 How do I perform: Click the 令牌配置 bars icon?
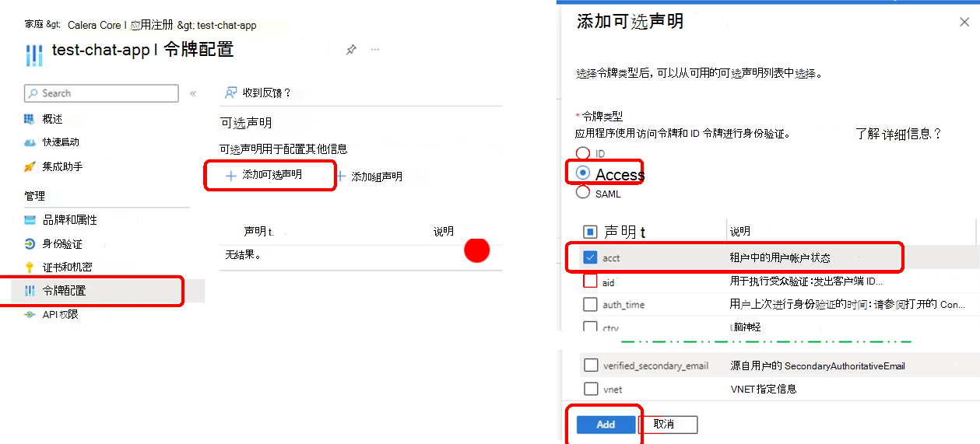click(x=30, y=291)
